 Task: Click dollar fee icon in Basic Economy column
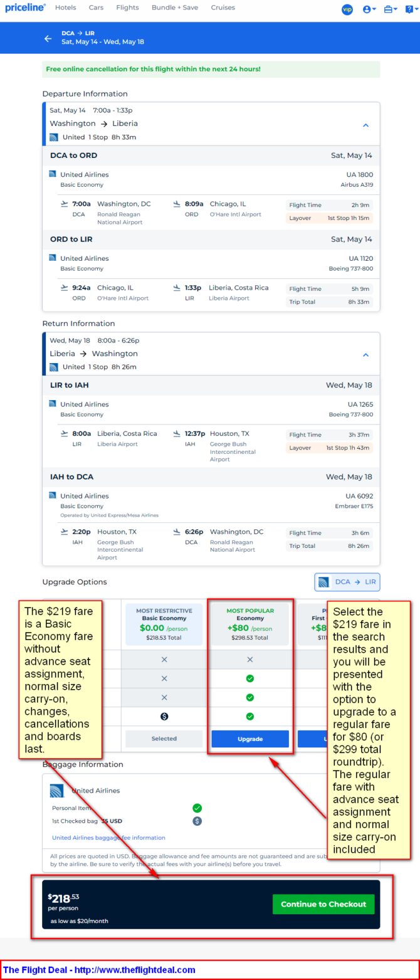164,716
